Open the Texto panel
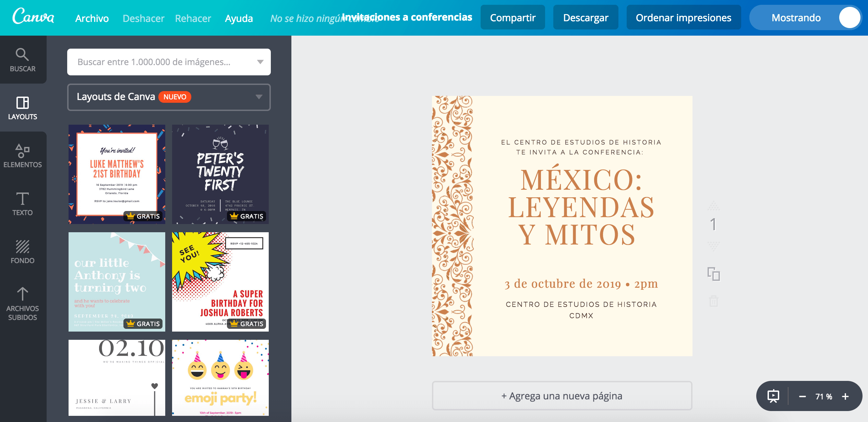 [x=23, y=203]
